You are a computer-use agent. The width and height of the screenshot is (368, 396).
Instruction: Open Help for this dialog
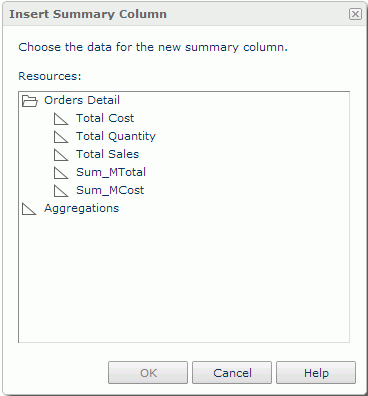tap(316, 373)
